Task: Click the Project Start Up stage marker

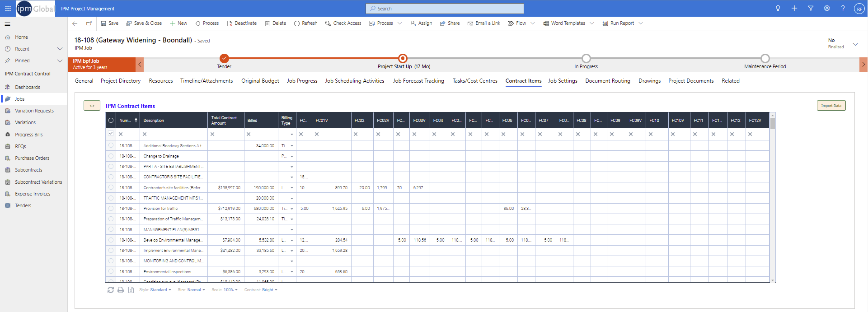Action: (403, 58)
